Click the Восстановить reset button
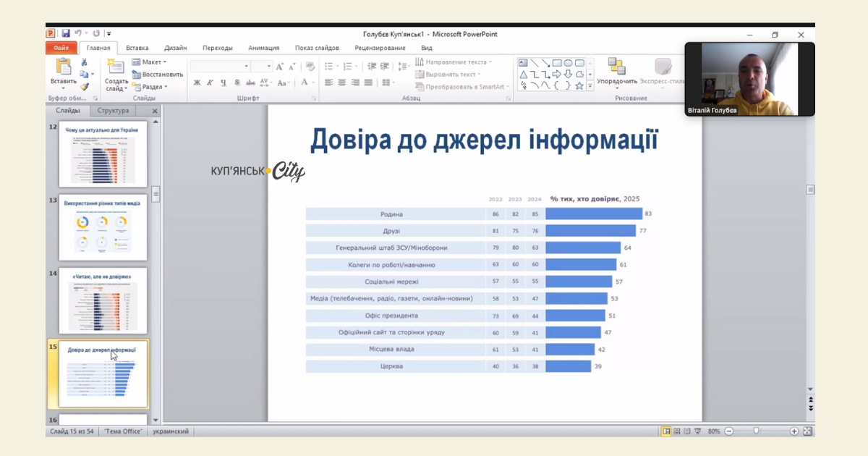This screenshot has height=456, width=868. coord(158,75)
